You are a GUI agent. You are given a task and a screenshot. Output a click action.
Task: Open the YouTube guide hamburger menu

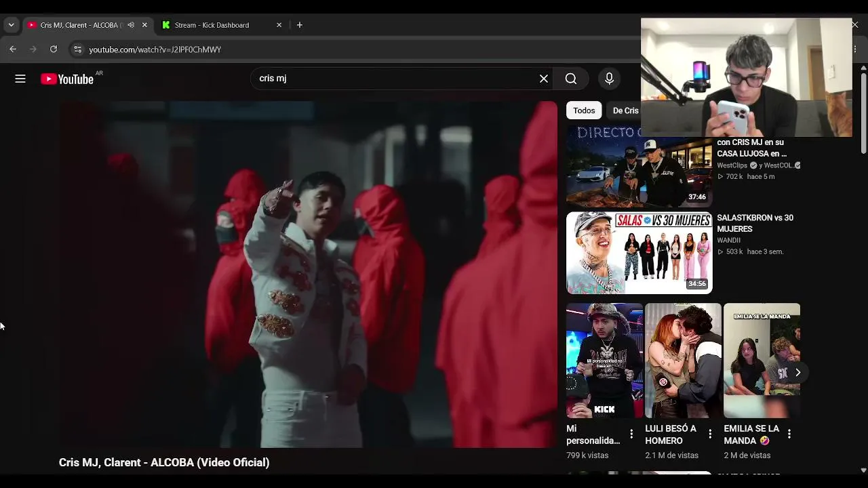pyautogui.click(x=20, y=79)
